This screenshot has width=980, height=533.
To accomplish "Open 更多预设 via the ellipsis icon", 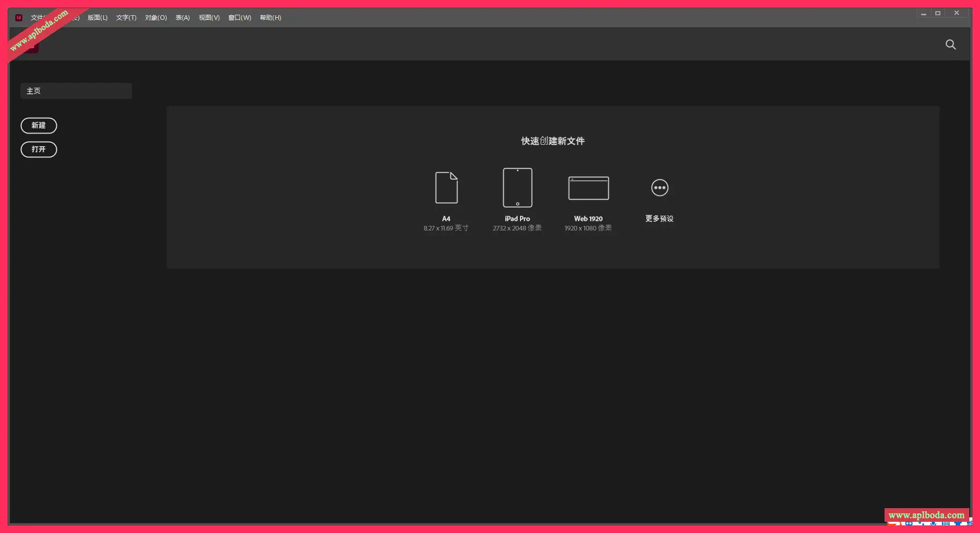I will point(660,188).
